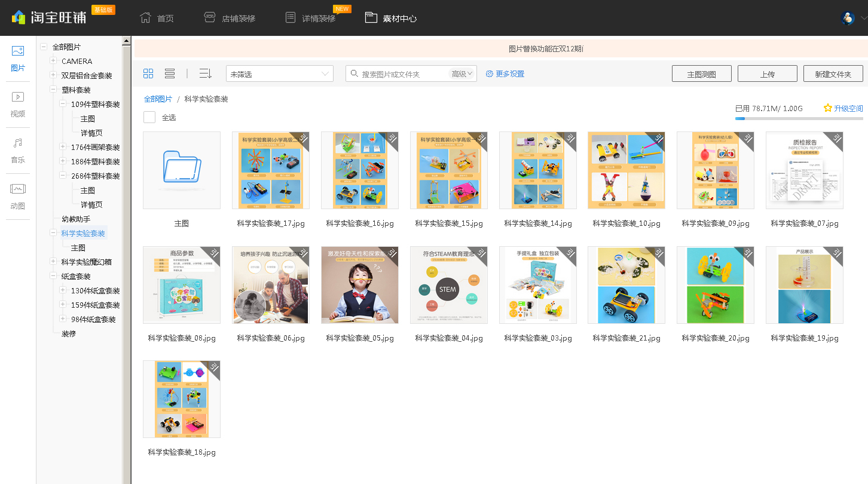
Task: Switch to grid view layout
Action: click(x=148, y=73)
